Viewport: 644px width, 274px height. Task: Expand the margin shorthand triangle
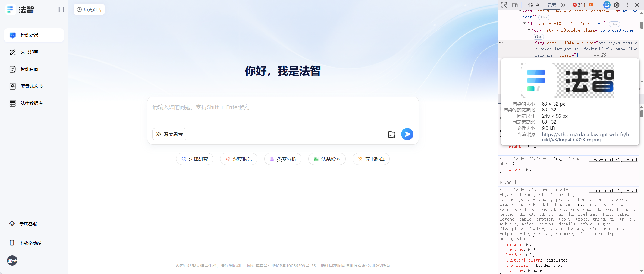527,244
